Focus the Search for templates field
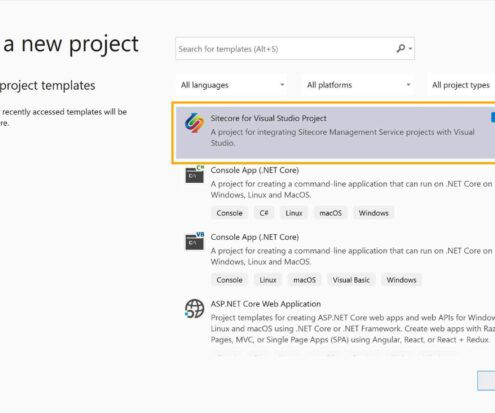Image resolution: width=495 pixels, height=413 pixels. [x=295, y=49]
